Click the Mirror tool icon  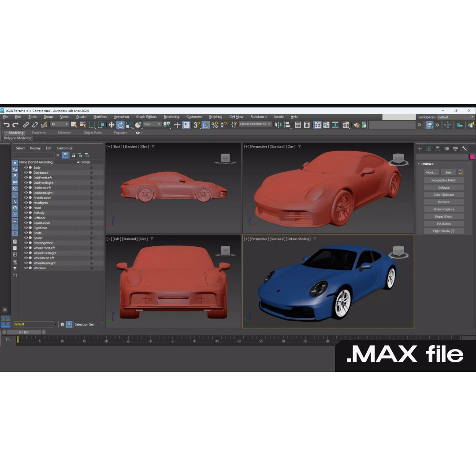pos(278,125)
